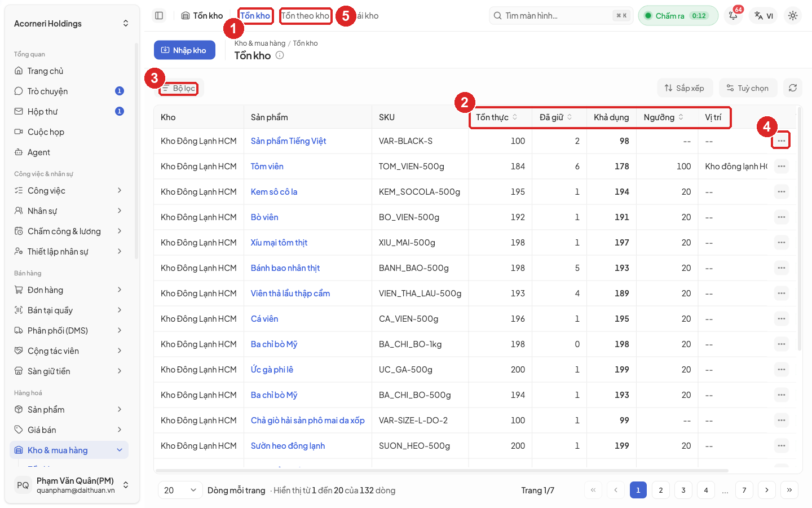This screenshot has height=508, width=812.
Task: Select the Tồn kho tab
Action: [255, 16]
